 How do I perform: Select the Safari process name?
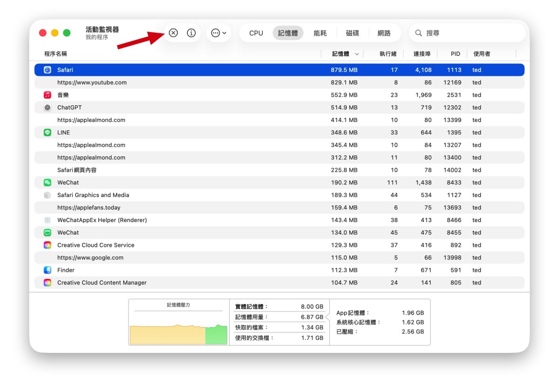point(65,70)
